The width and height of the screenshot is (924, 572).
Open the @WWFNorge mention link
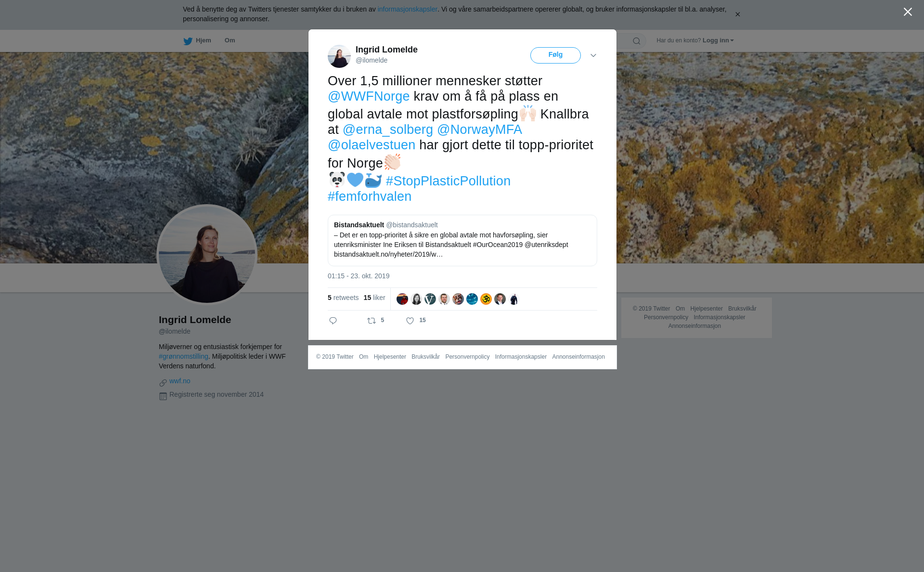(x=369, y=96)
